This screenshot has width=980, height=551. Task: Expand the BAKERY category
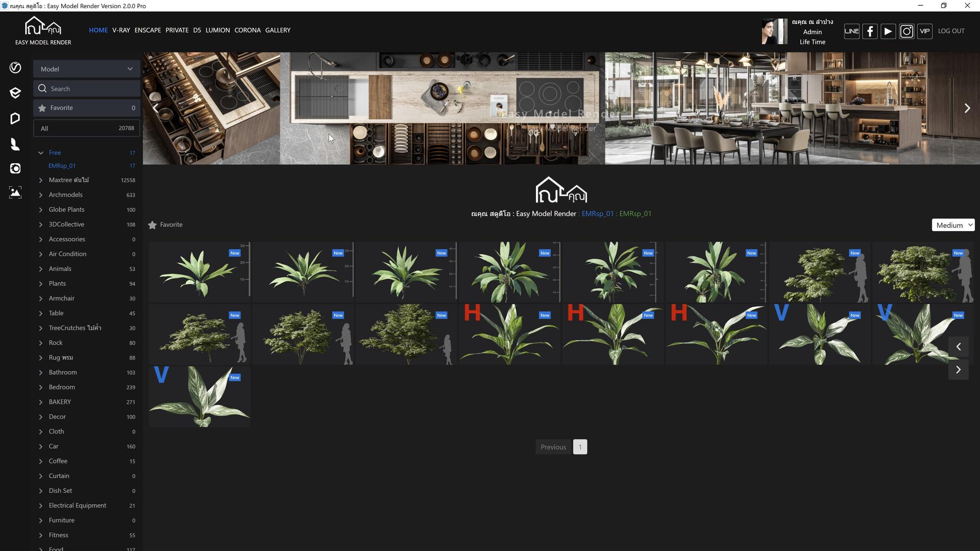coord(41,402)
